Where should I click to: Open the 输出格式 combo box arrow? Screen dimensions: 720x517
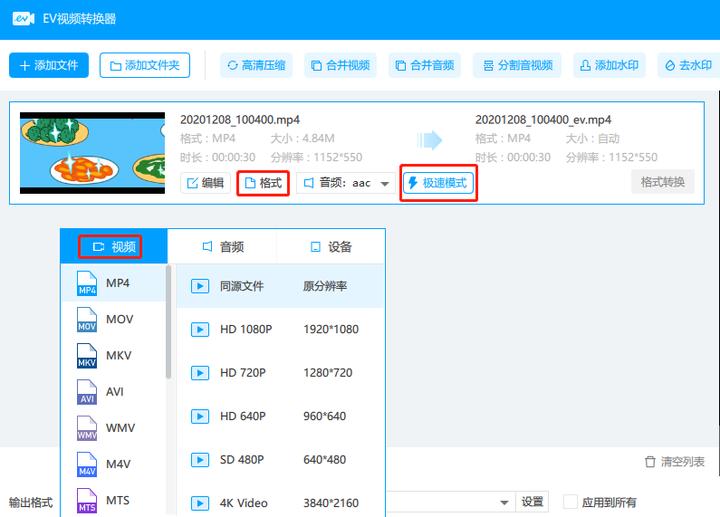(504, 502)
